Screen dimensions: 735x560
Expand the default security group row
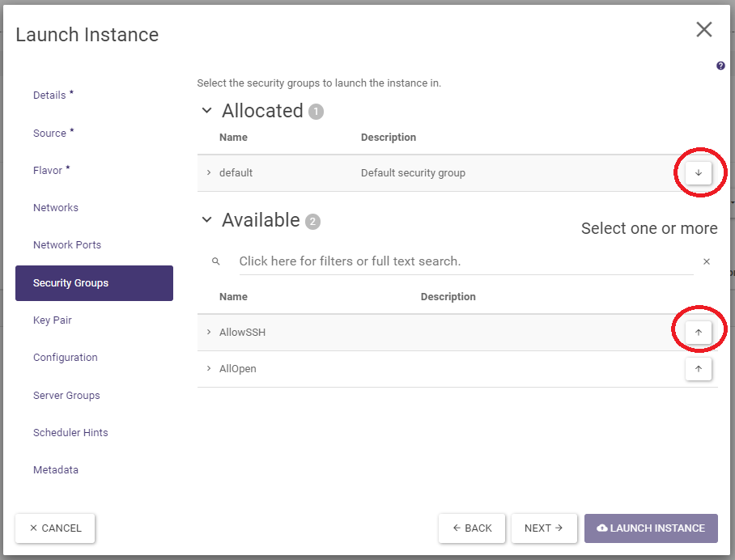tap(208, 172)
